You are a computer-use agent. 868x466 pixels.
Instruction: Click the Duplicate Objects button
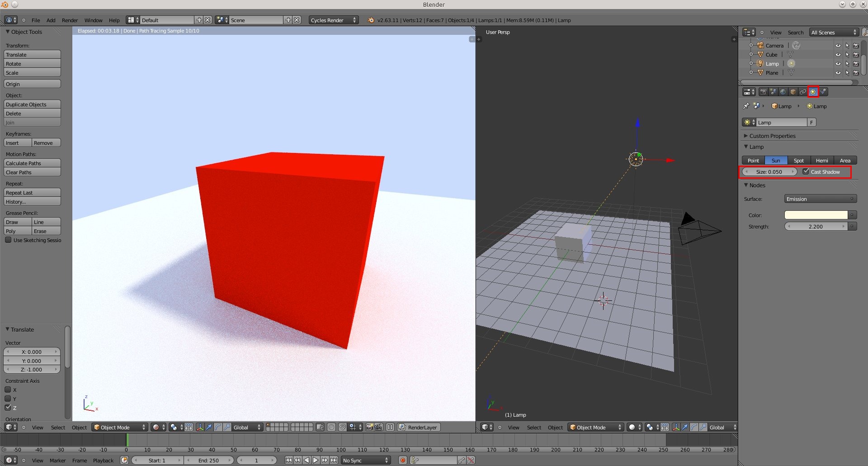coord(32,104)
